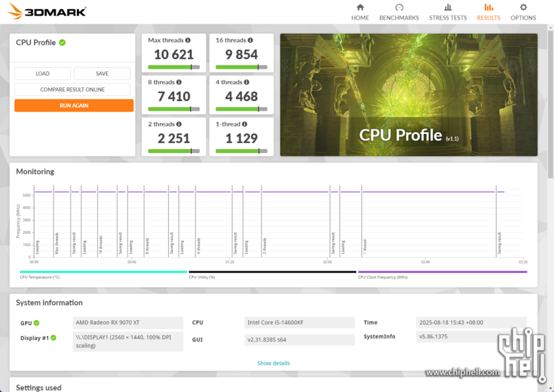Click the 1 thread marker in chart
This screenshot has width=554, height=392.
365,246
